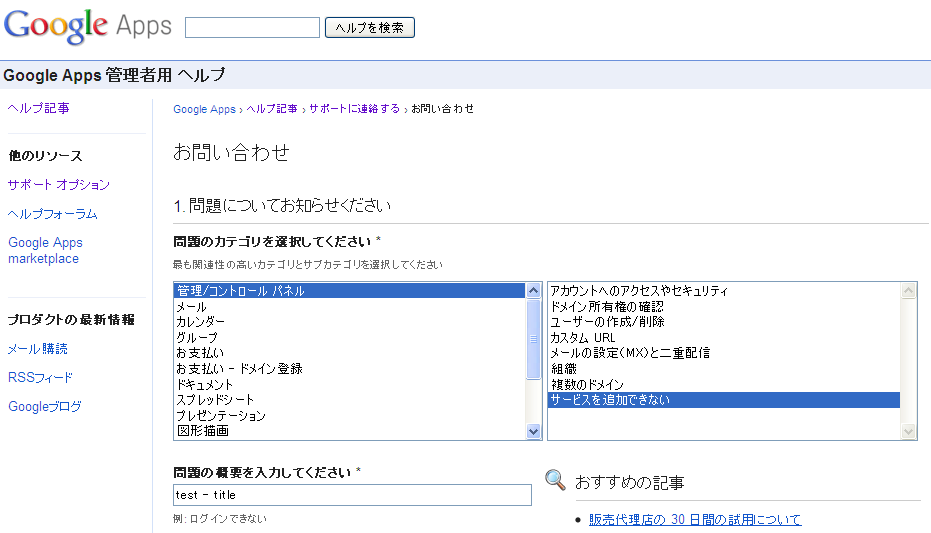
Task: Select お支払い category option
Action: 350,353
